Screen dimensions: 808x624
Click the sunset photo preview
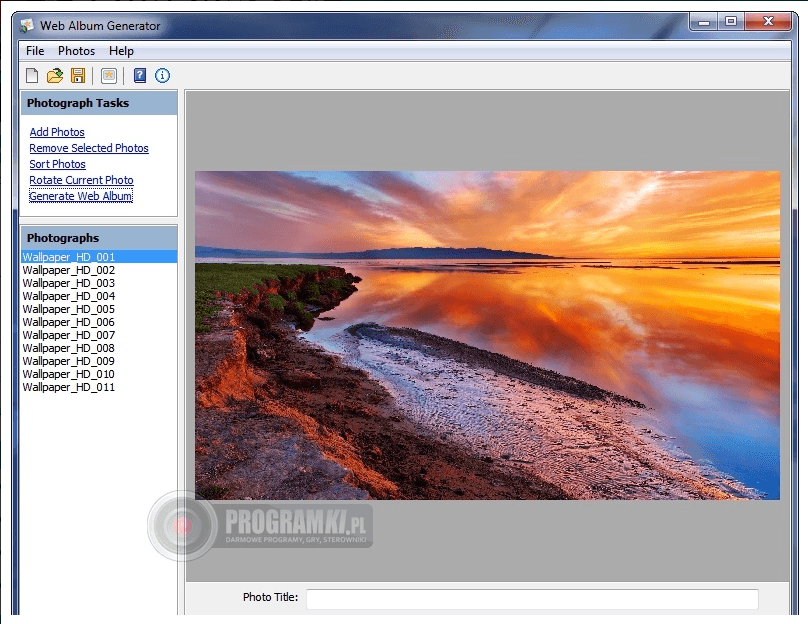(x=487, y=335)
